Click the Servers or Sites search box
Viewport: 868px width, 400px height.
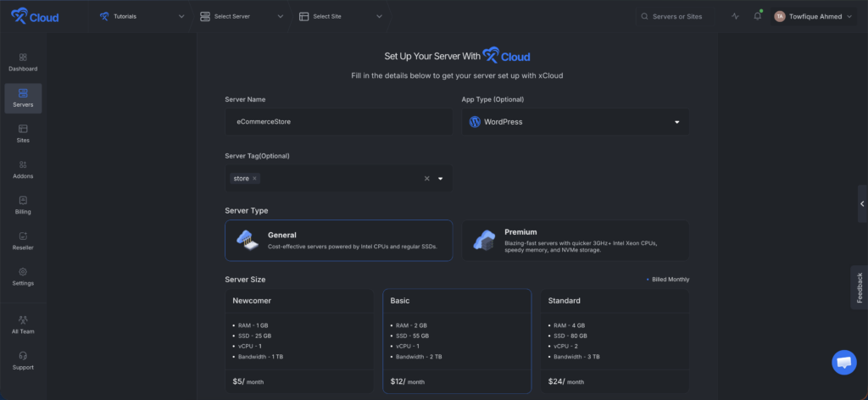tap(678, 17)
